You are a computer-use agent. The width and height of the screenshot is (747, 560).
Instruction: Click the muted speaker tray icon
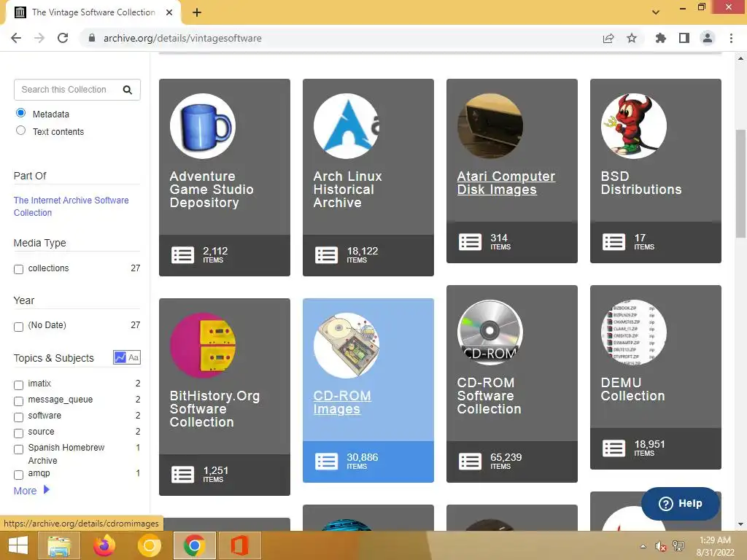pyautogui.click(x=661, y=546)
